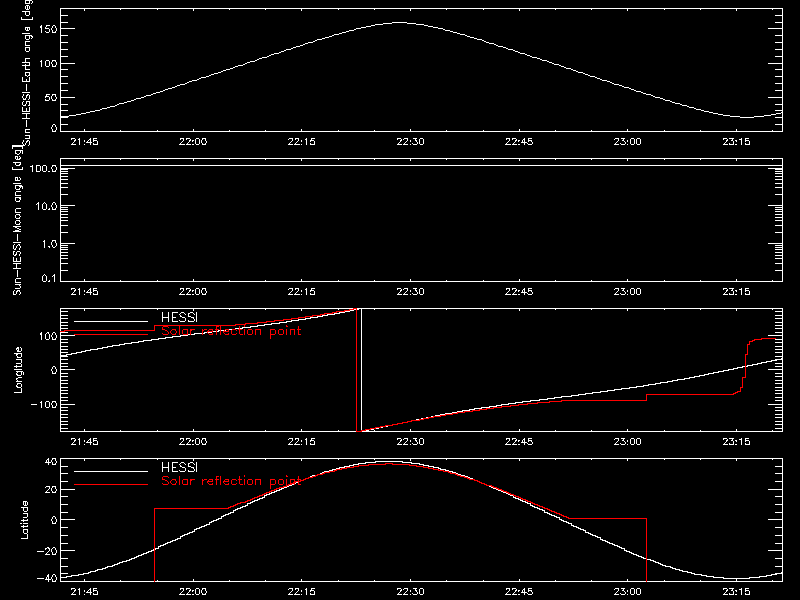Click '22:00' time label under Latitude plot

[x=193, y=592]
